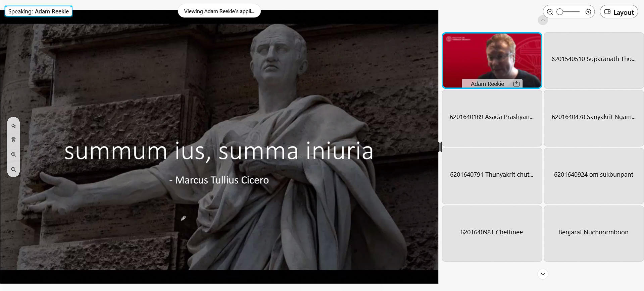Select the Benjarat Nuchnormboon participant tile

click(x=593, y=233)
